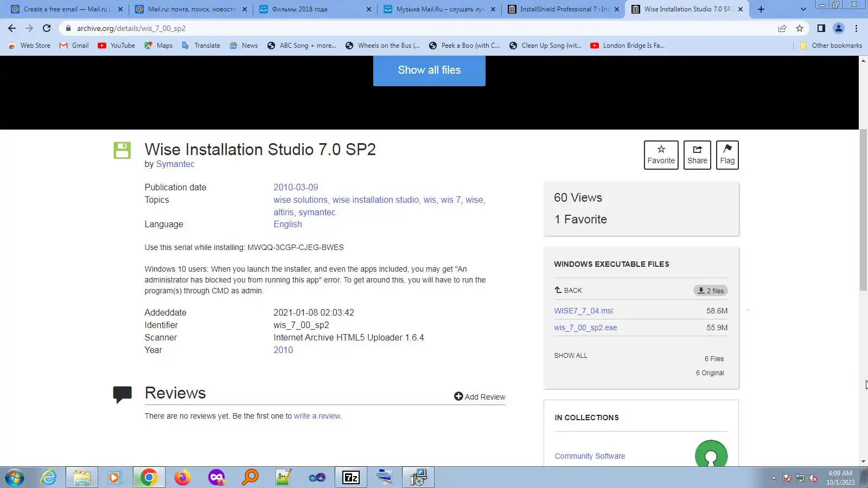Image resolution: width=868 pixels, height=488 pixels.
Task: Open the Community Software collection link
Action: click(x=590, y=457)
